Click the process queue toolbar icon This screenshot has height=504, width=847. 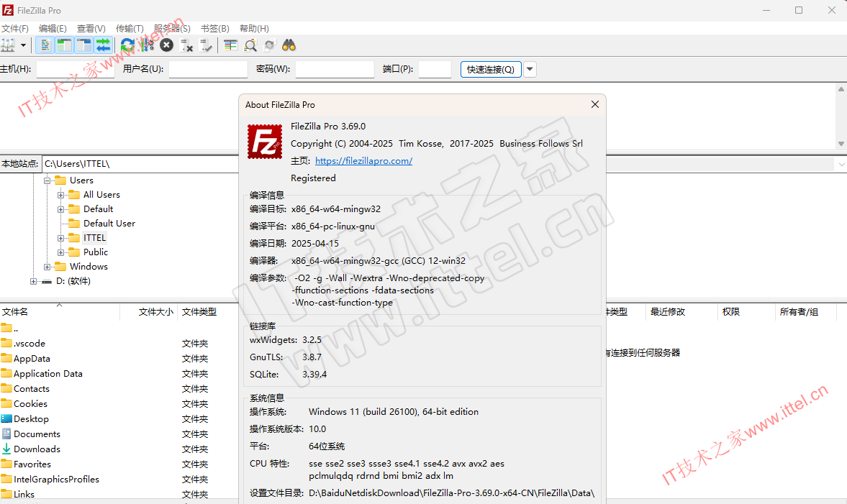tap(147, 45)
